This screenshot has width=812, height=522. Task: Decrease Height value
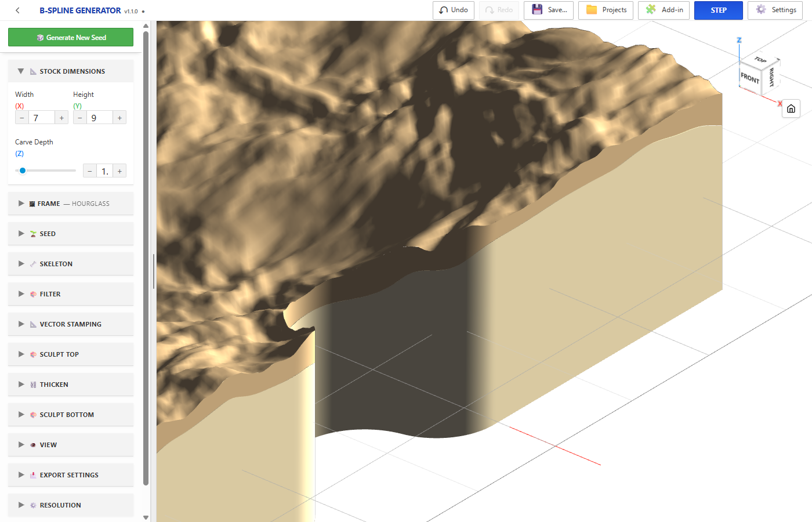coord(80,118)
